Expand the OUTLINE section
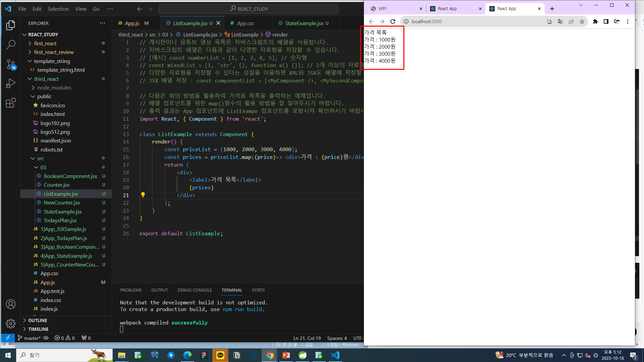This screenshot has width=644, height=362. 38,320
